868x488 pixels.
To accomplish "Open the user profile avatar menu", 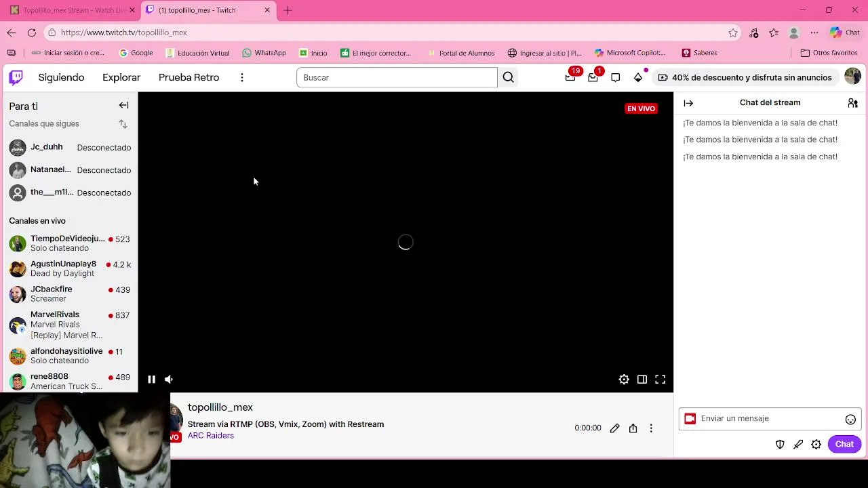I will tap(852, 77).
